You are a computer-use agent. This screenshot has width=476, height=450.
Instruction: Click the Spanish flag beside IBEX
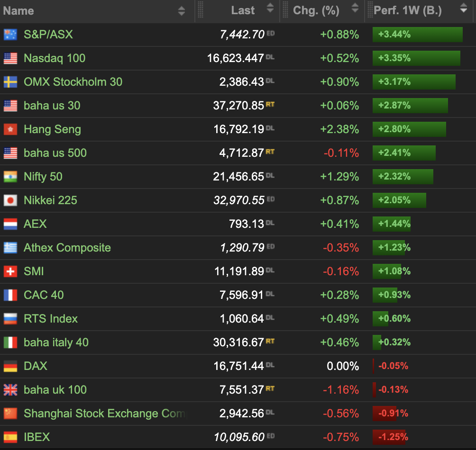[x=10, y=437]
